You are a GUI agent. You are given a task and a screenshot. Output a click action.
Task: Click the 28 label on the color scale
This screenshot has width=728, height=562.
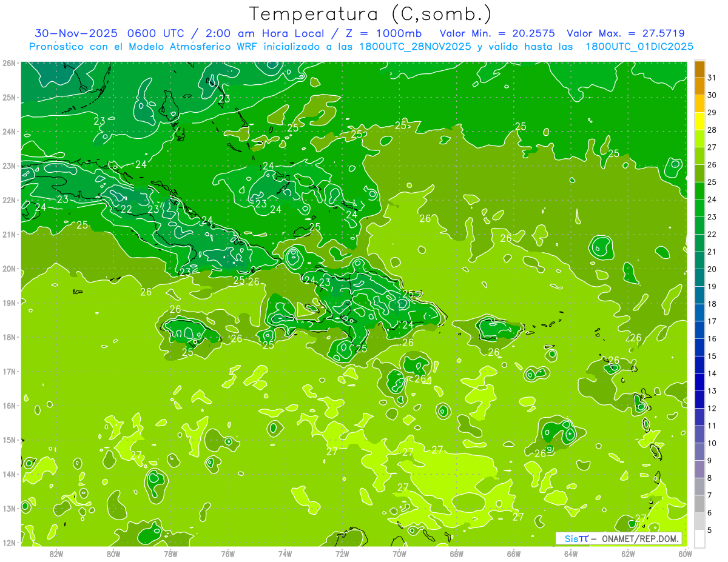point(712,130)
